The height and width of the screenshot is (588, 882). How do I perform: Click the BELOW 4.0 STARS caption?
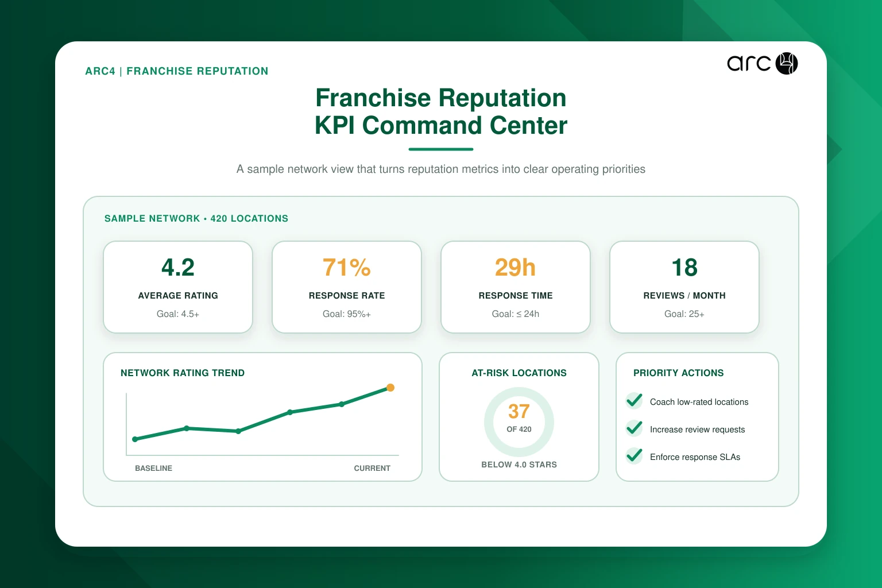pos(519,465)
